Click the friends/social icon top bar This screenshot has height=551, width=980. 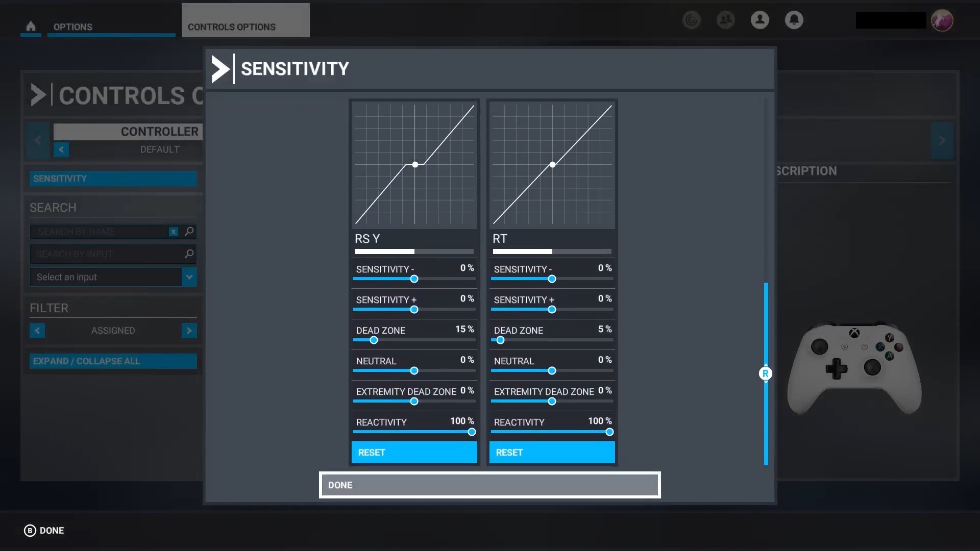coord(726,19)
